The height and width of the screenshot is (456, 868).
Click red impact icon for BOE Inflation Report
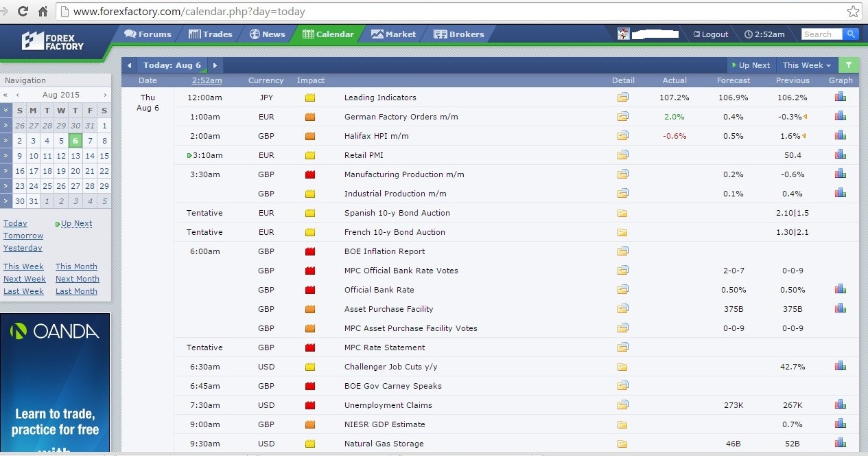[310, 251]
